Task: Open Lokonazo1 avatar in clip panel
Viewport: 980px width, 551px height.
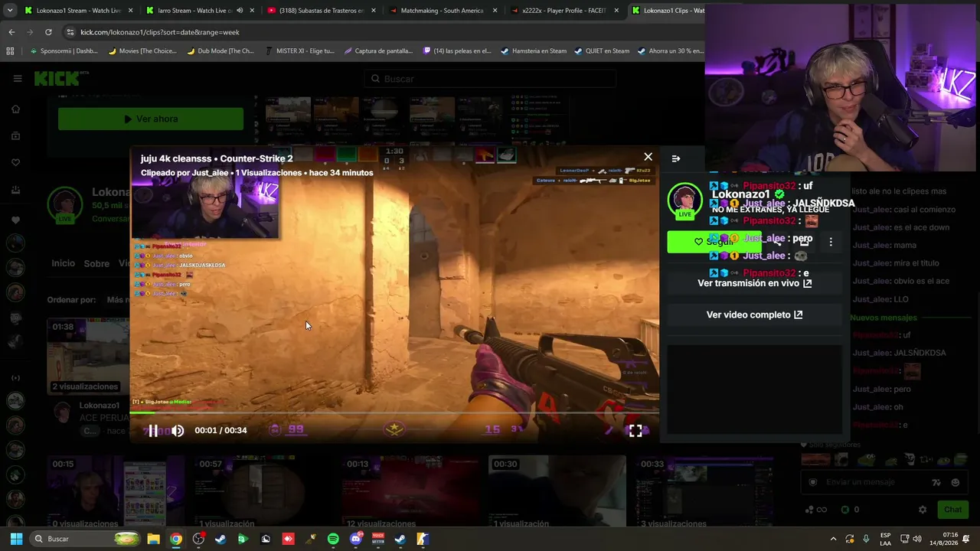Action: [684, 201]
